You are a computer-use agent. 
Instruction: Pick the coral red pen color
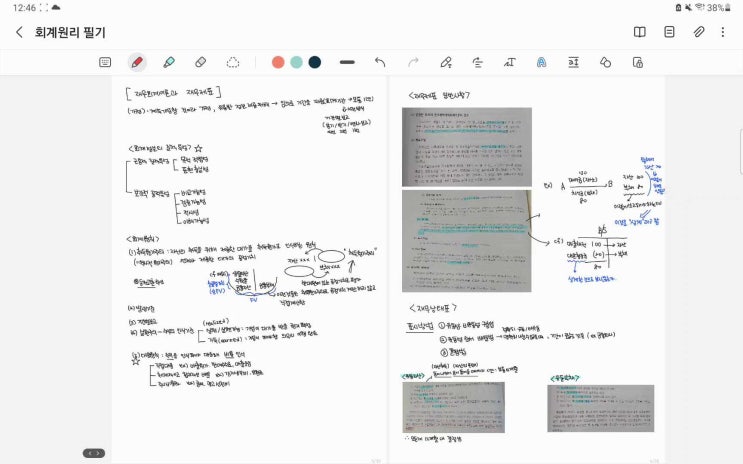(x=278, y=62)
